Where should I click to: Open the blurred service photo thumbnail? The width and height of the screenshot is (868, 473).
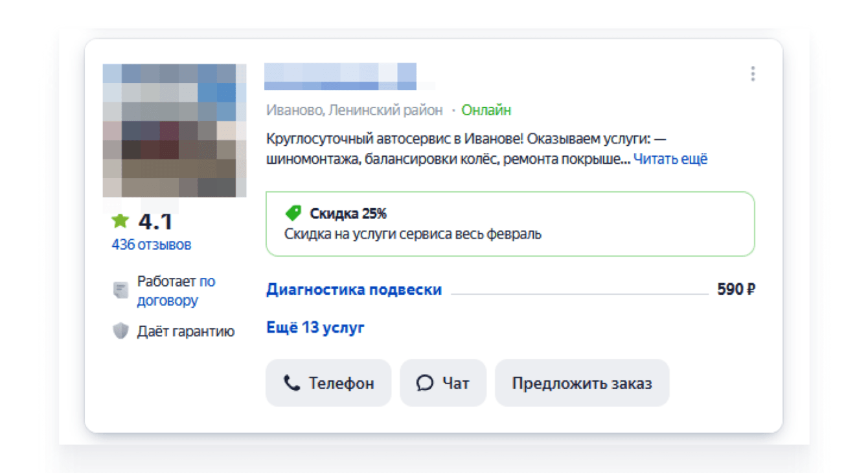(x=174, y=130)
